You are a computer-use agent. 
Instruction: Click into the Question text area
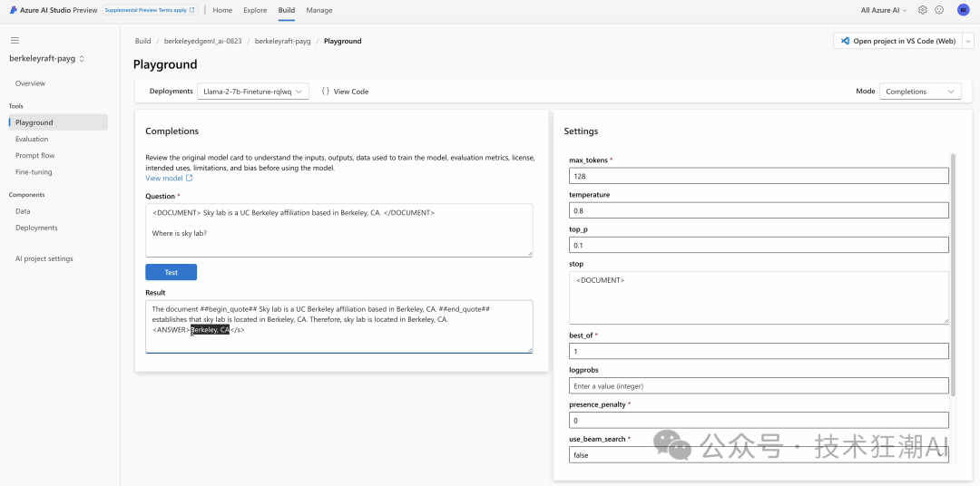pos(339,230)
